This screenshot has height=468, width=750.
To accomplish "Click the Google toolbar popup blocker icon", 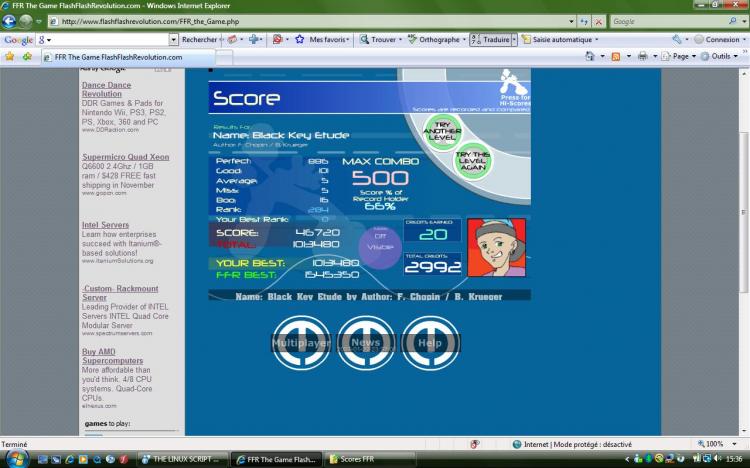I will 277,39.
